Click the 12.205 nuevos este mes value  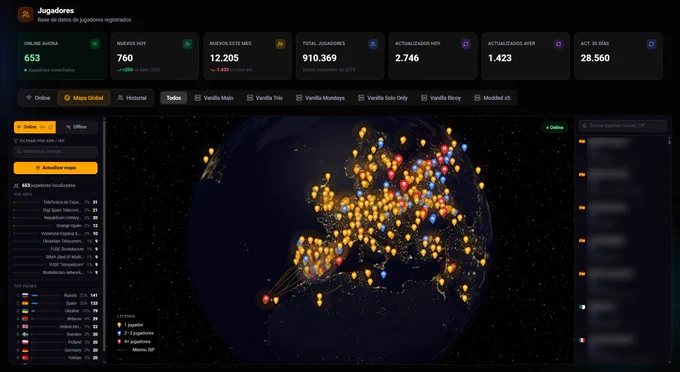(224, 58)
